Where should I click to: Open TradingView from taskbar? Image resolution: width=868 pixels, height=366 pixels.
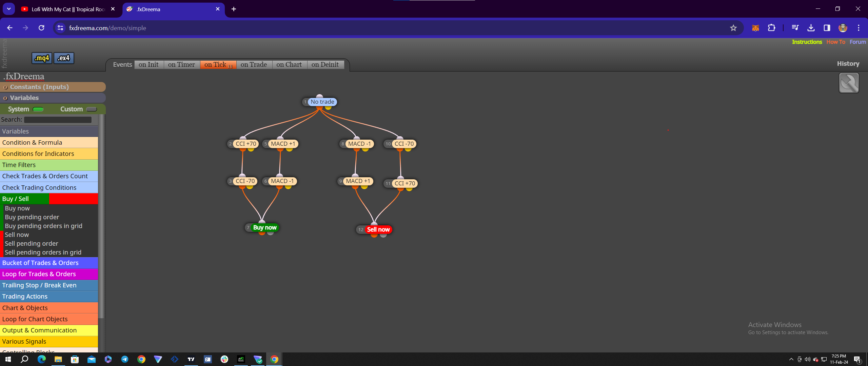[x=191, y=359]
